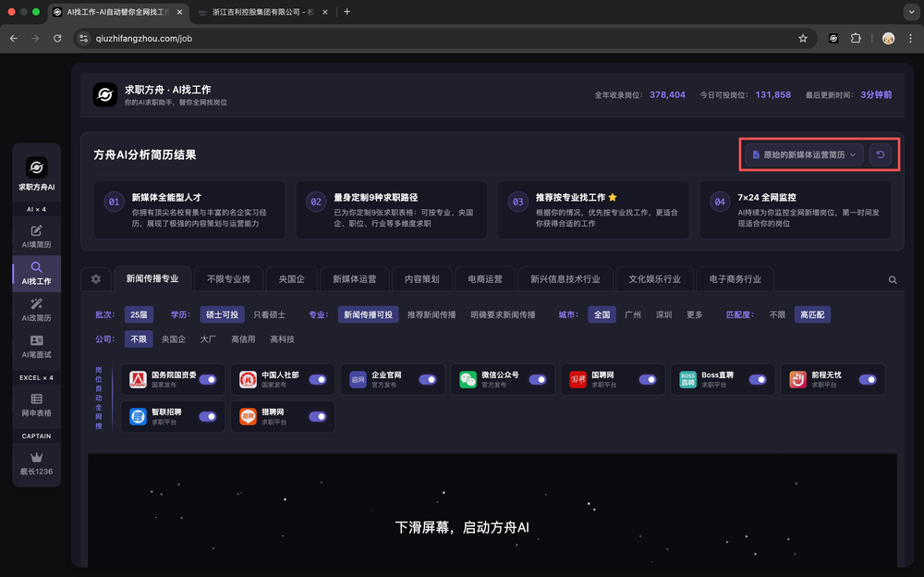This screenshot has width=924, height=577.
Task: Select 大厂 company filter
Action: (209, 339)
